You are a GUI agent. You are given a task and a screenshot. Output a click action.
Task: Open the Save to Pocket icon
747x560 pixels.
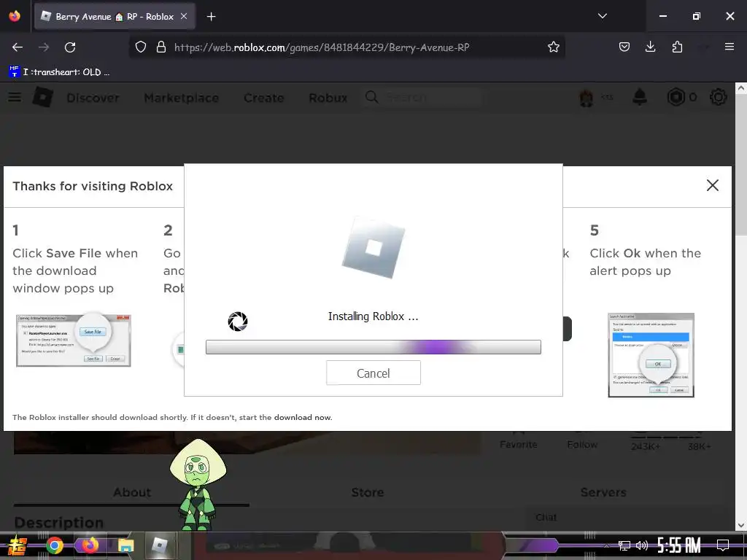[x=624, y=47]
